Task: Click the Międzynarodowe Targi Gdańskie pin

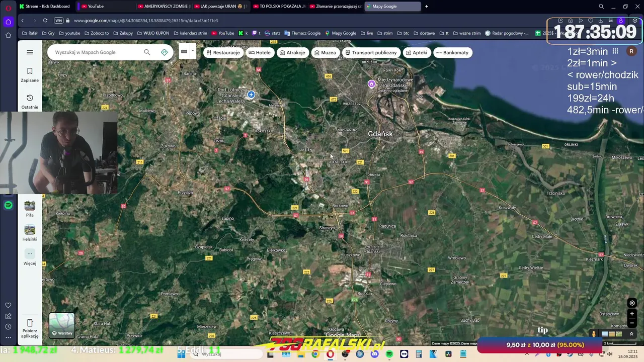Action: tap(371, 84)
